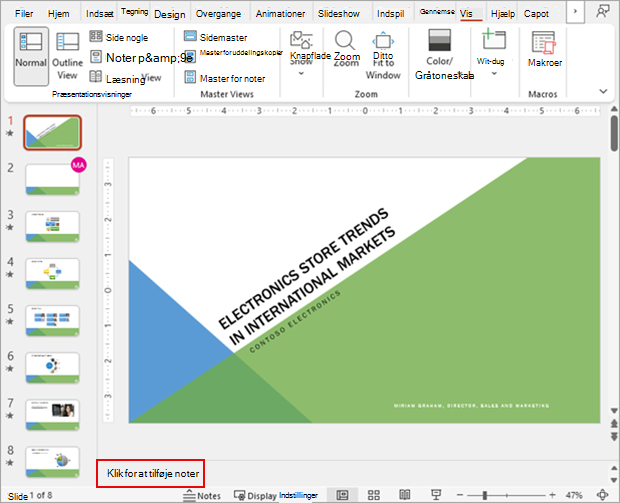The width and height of the screenshot is (620, 503).
Task: Select slide 7 thumbnail
Action: (x=53, y=415)
